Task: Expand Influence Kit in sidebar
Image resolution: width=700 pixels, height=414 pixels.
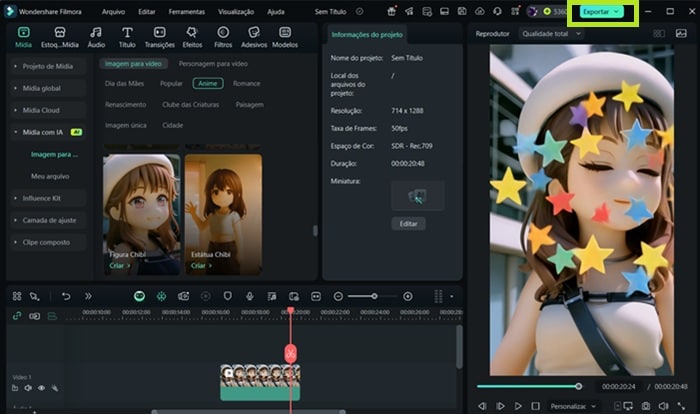Action: pyautogui.click(x=48, y=198)
